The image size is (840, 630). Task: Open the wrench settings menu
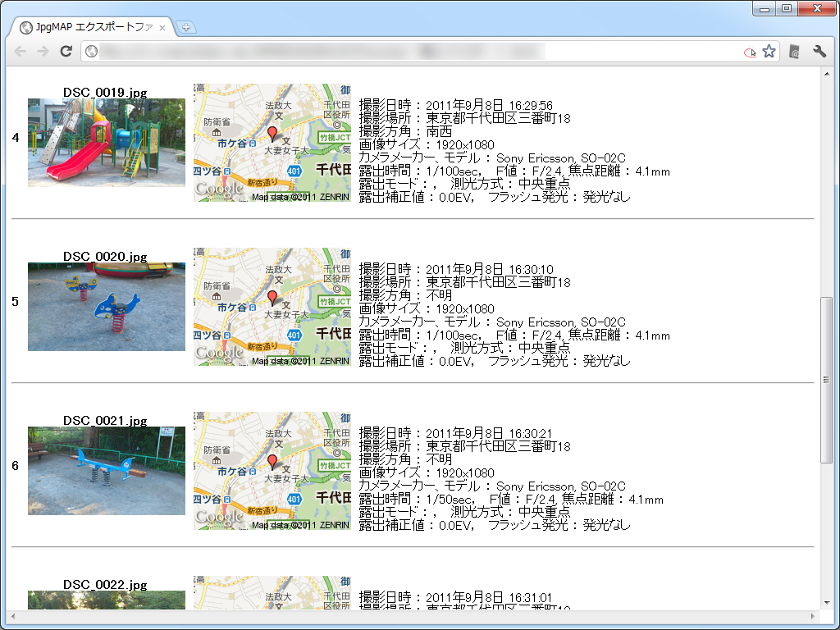click(819, 51)
